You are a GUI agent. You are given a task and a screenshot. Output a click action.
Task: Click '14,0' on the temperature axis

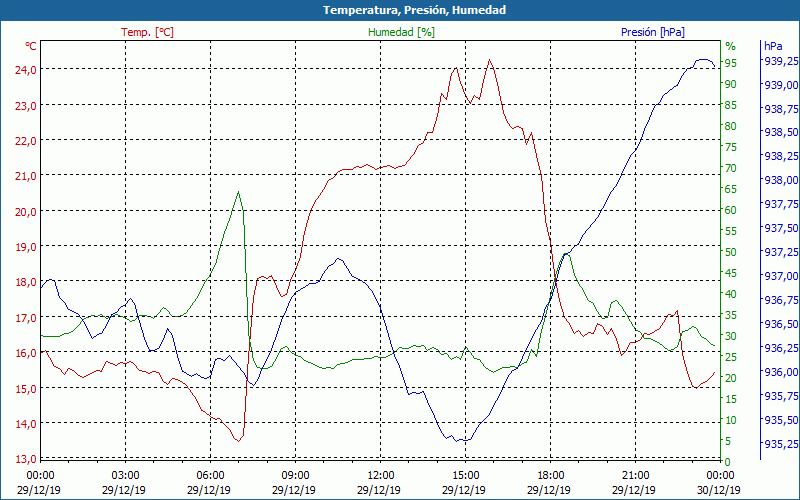26,424
